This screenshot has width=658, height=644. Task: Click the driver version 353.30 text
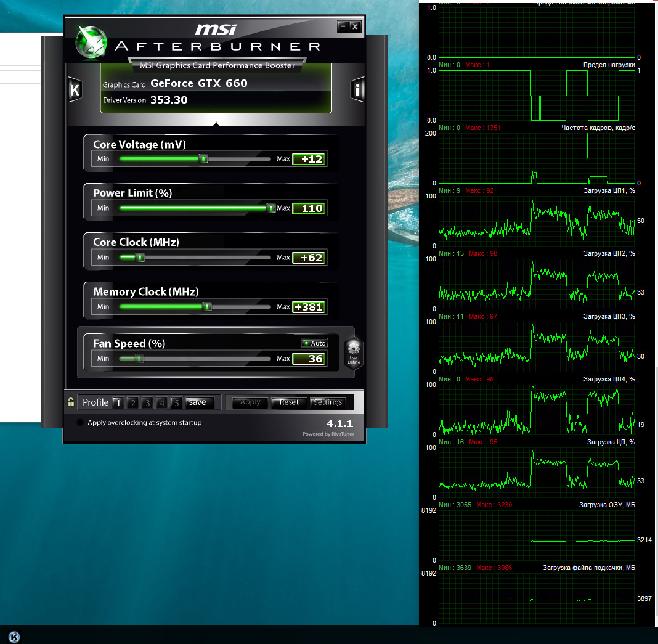[x=169, y=100]
